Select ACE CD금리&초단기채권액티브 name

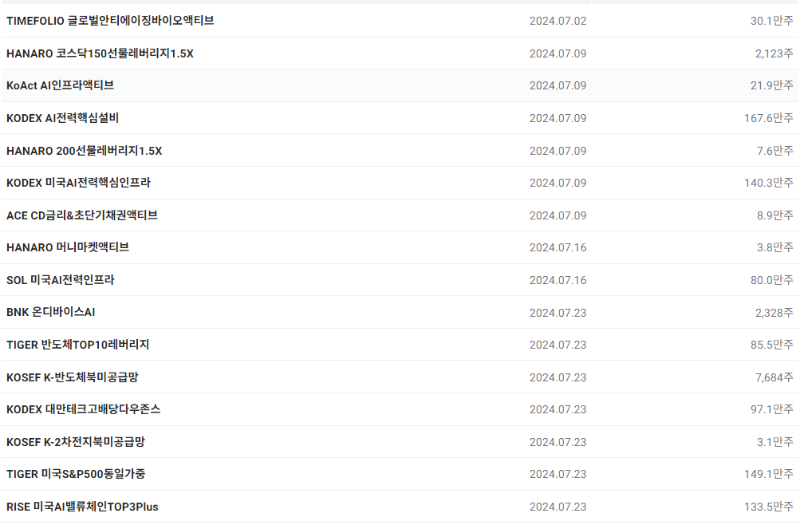click(82, 215)
